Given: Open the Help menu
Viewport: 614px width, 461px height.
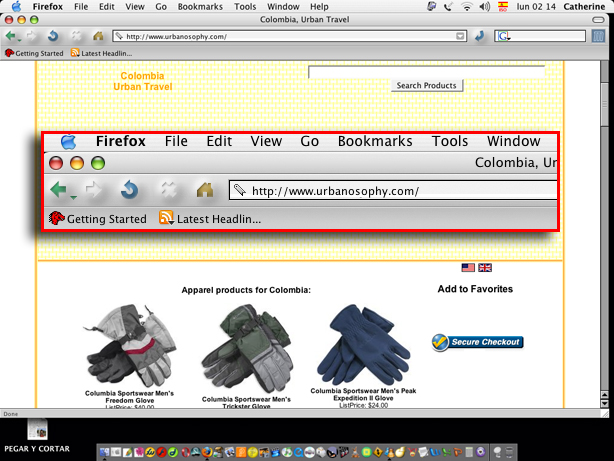Looking at the screenshot, I should click(319, 6).
